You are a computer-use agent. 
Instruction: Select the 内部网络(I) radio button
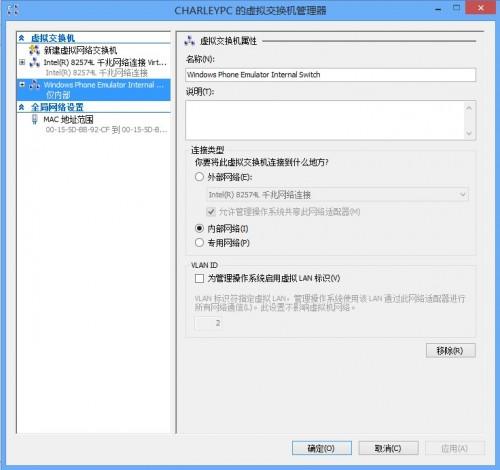point(199,228)
